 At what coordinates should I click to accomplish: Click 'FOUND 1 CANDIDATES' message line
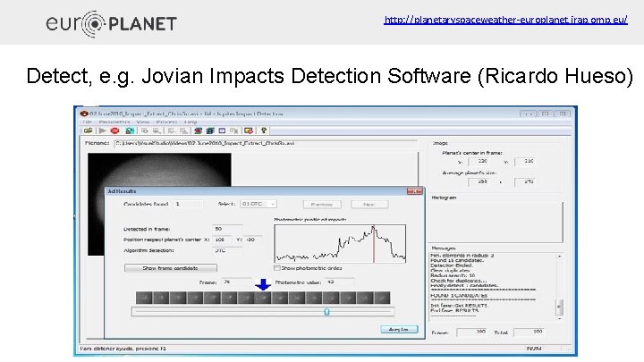pyautogui.click(x=459, y=296)
